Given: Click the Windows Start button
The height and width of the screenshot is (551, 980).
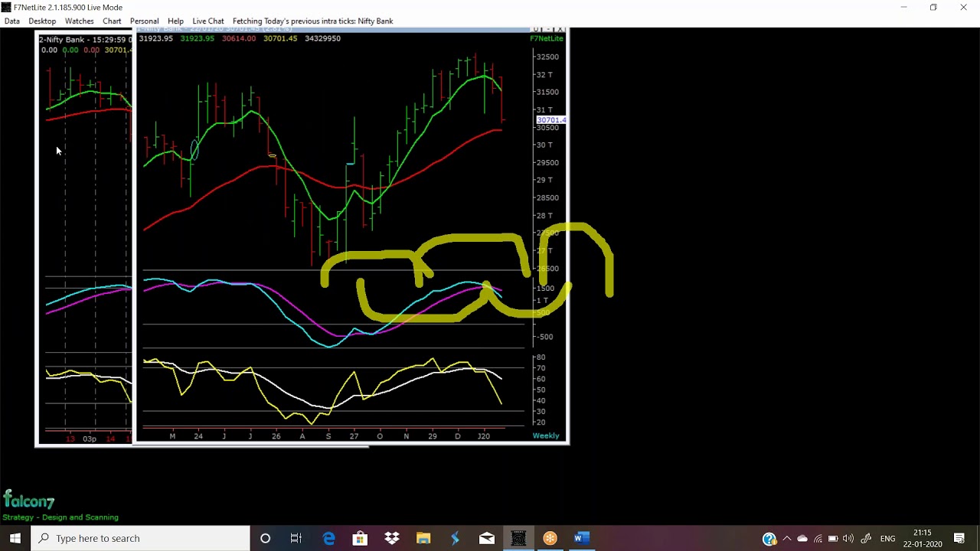Looking at the screenshot, I should [15, 538].
